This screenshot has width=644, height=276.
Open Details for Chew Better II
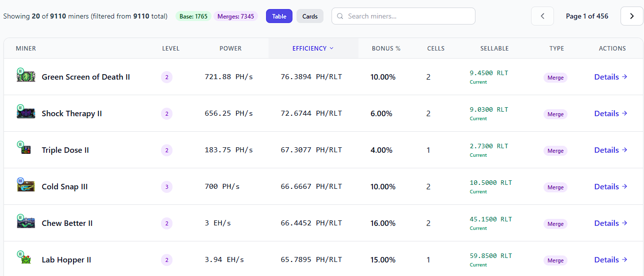tap(611, 223)
